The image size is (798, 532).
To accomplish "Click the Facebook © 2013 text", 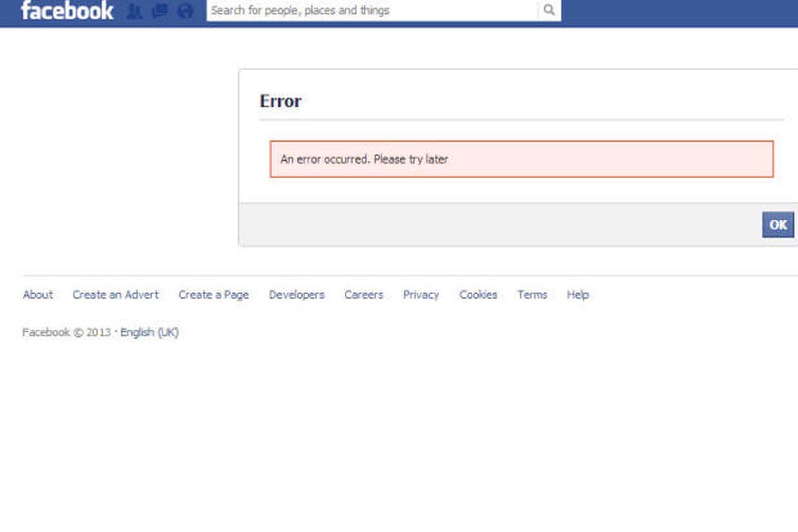I will pyautogui.click(x=67, y=332).
